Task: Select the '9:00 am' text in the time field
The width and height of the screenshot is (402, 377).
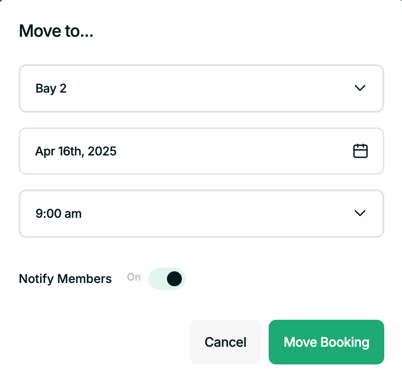Action: [x=59, y=213]
